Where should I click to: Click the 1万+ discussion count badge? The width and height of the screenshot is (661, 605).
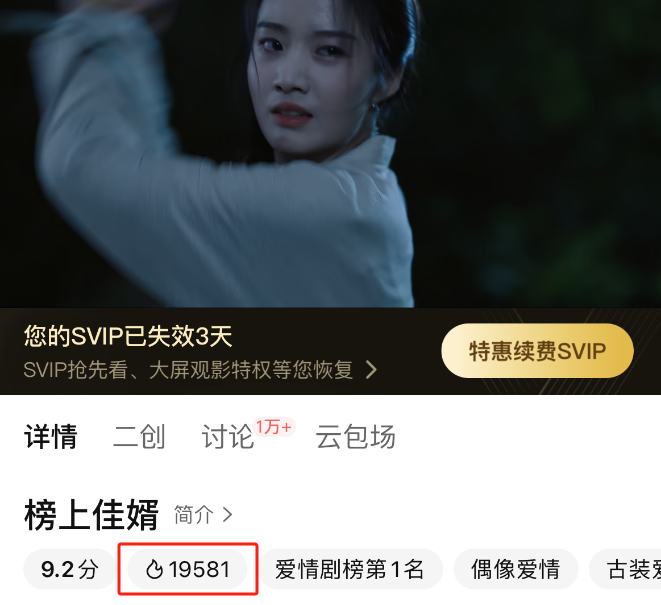[274, 428]
